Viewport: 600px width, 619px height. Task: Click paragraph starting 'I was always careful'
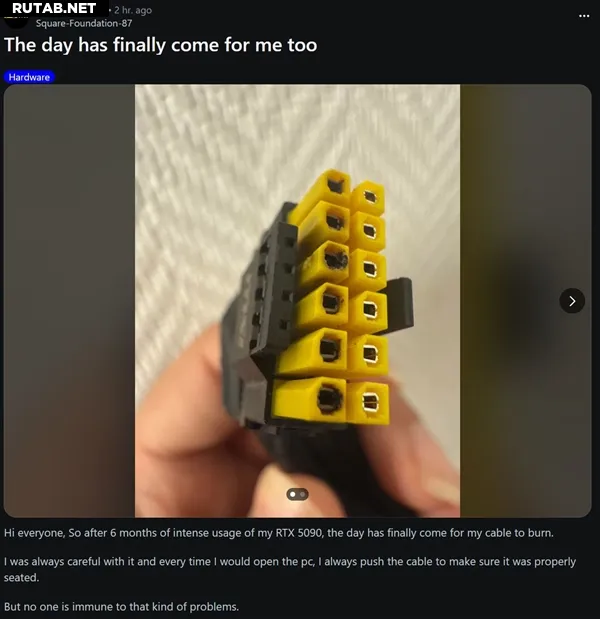290,569
